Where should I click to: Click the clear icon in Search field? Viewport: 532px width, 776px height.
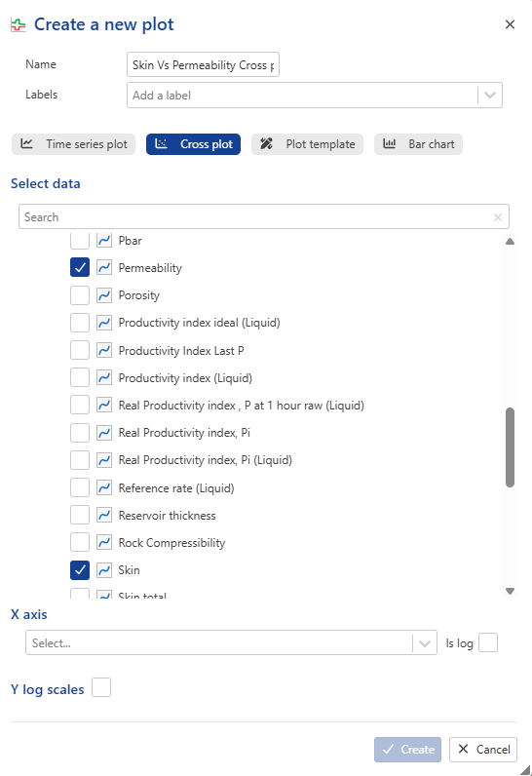coord(497,217)
